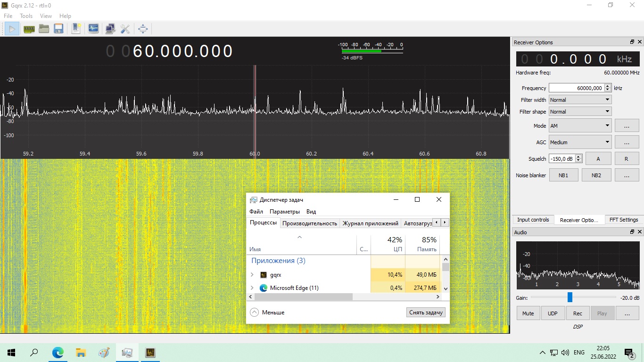This screenshot has height=362, width=644.
Task: Click the load settings folder icon
Action: tap(44, 29)
